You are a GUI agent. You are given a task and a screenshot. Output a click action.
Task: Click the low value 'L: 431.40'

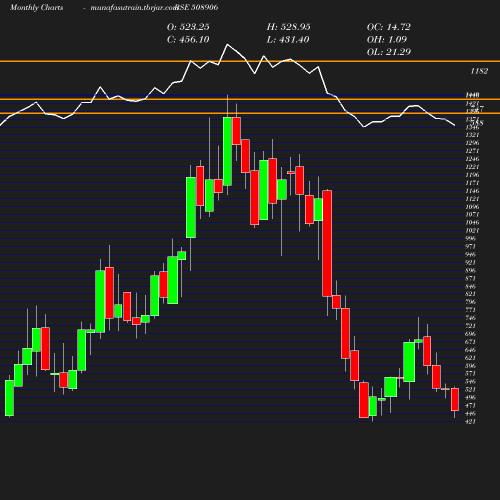tap(288, 39)
